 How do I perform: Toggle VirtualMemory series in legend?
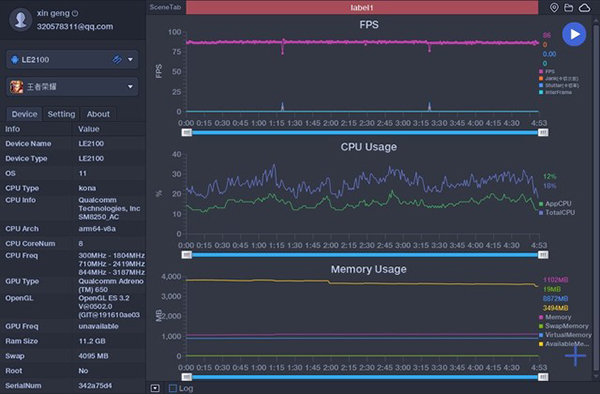pyautogui.click(x=565, y=335)
